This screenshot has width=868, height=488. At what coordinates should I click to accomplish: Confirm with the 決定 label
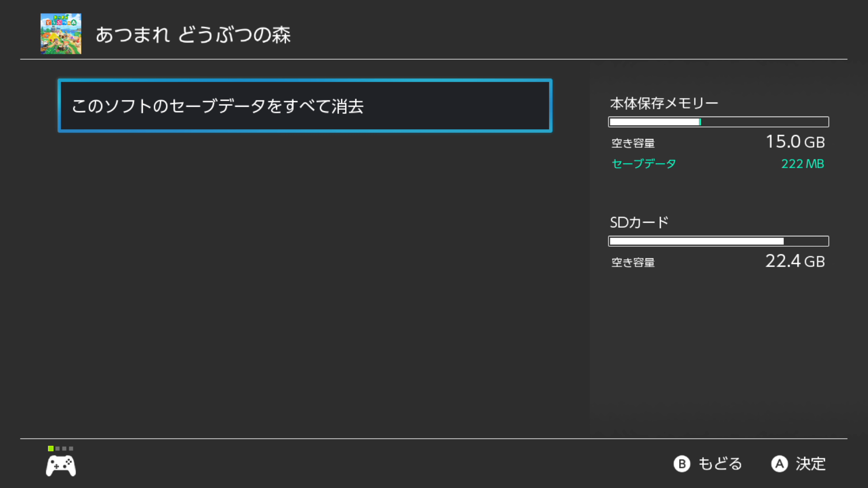coord(811,464)
